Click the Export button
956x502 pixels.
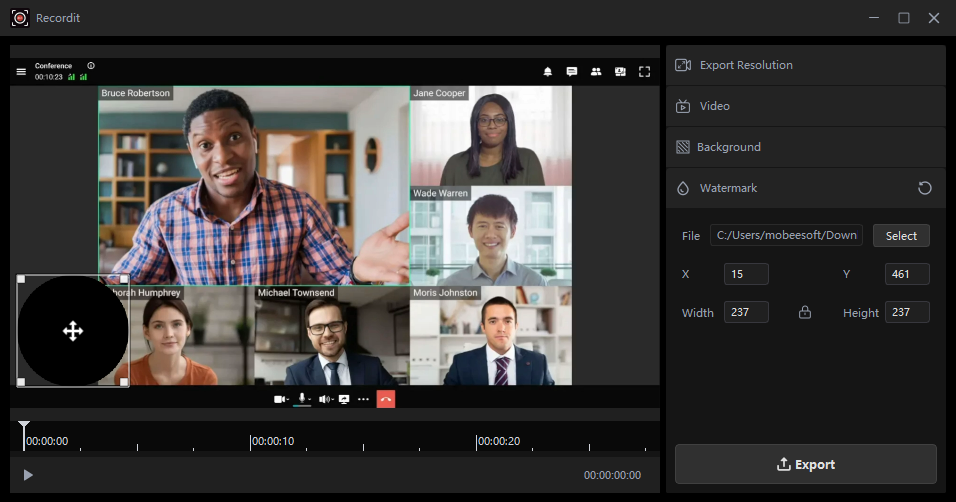[805, 464]
